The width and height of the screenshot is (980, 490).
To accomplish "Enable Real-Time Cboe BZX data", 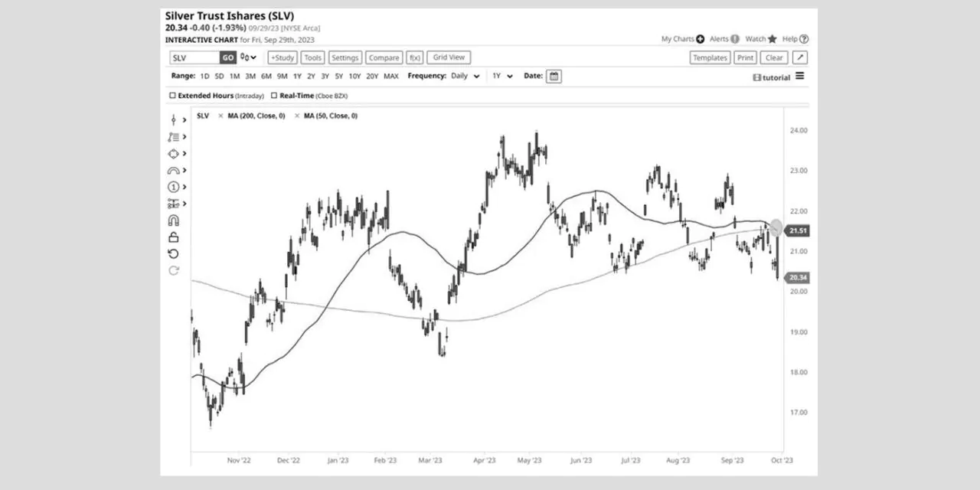I will point(274,95).
